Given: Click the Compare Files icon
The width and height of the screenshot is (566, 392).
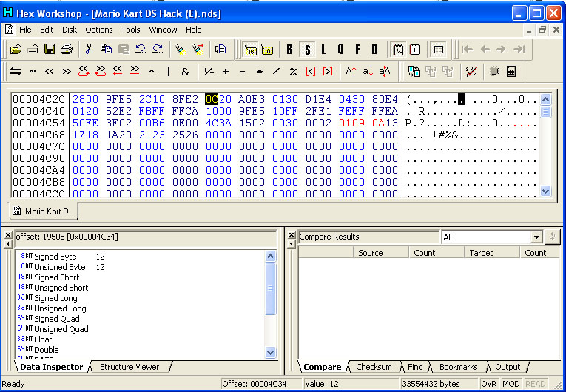Looking at the screenshot, I should pyautogui.click(x=414, y=72).
